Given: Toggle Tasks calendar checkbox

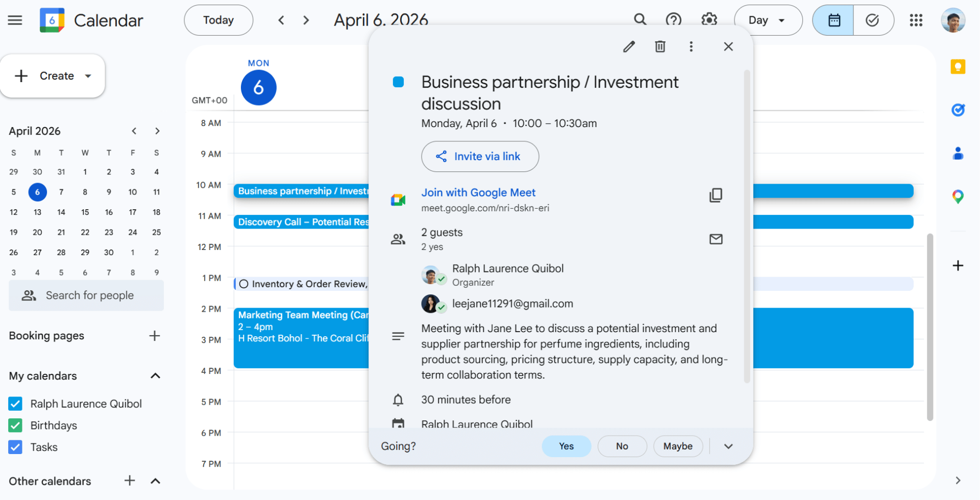Looking at the screenshot, I should coord(15,447).
